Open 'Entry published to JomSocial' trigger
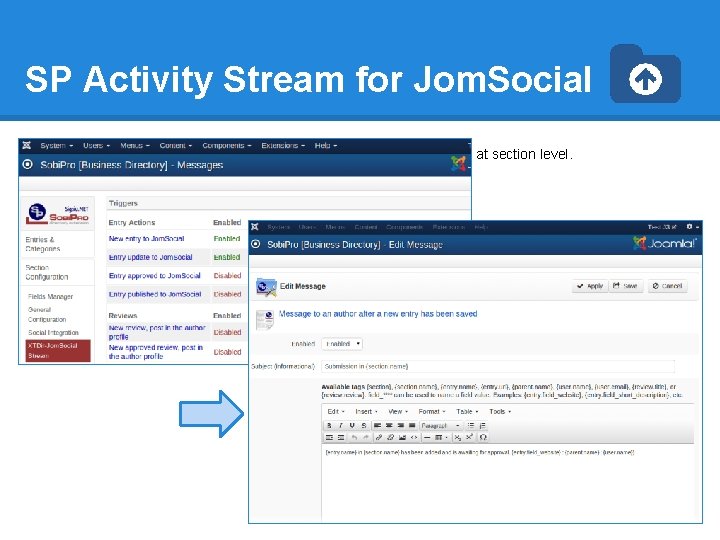 (155, 294)
